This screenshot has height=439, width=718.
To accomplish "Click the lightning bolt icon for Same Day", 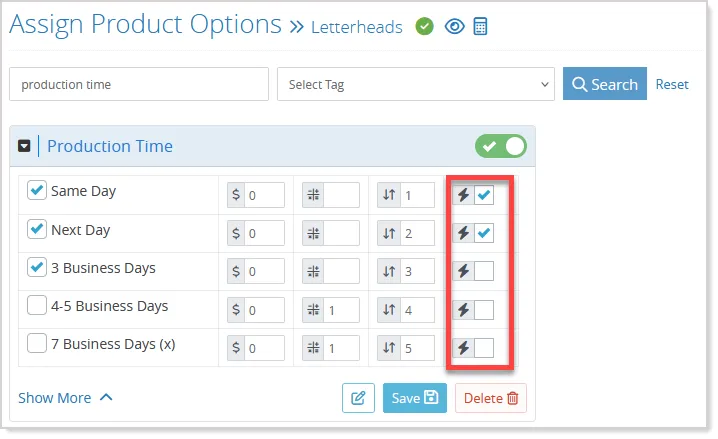I will [463, 195].
